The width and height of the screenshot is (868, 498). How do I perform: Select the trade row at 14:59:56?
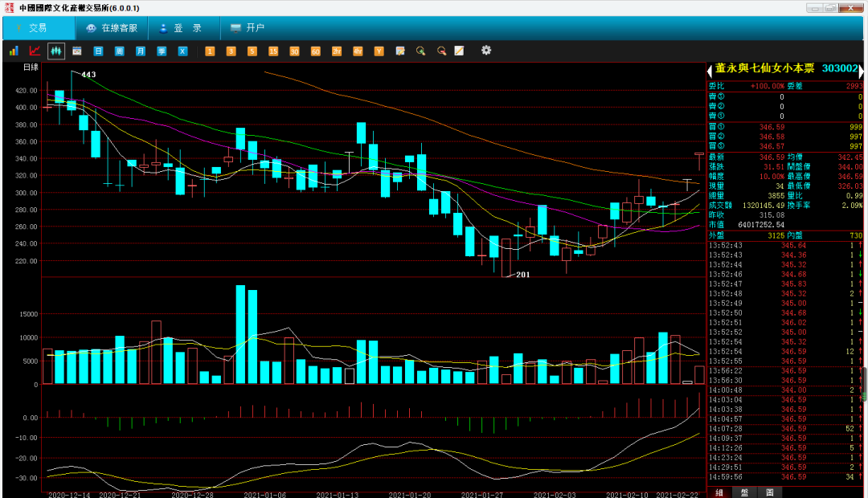click(785, 476)
